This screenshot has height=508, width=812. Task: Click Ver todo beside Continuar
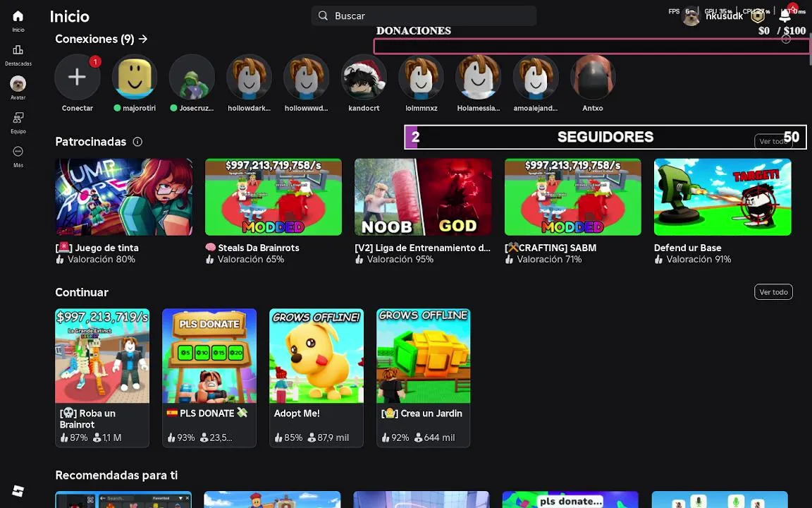tap(773, 292)
